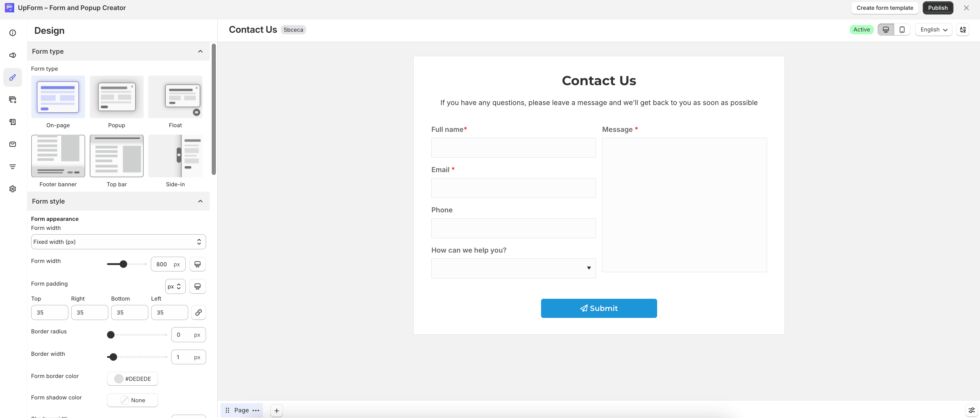
Task: Open the Form padding px unit dropdown
Action: (x=175, y=287)
